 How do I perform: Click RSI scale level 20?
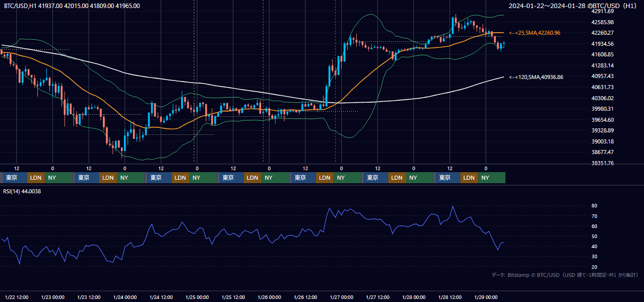[594, 267]
